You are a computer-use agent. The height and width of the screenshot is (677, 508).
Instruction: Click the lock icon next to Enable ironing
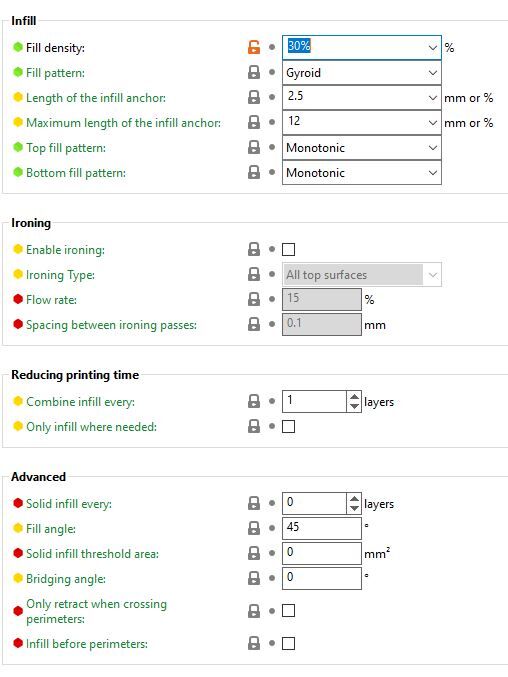254,249
